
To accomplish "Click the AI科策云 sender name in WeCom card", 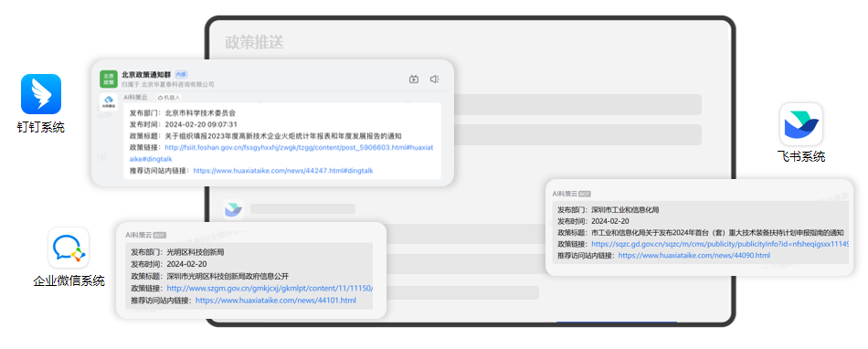I will coord(138,235).
